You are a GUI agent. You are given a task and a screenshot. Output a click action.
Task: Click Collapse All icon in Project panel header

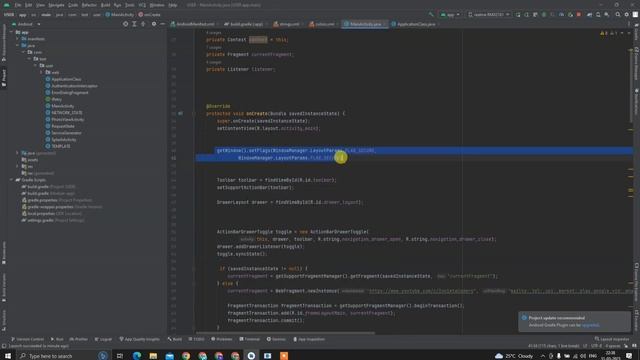tap(143, 24)
